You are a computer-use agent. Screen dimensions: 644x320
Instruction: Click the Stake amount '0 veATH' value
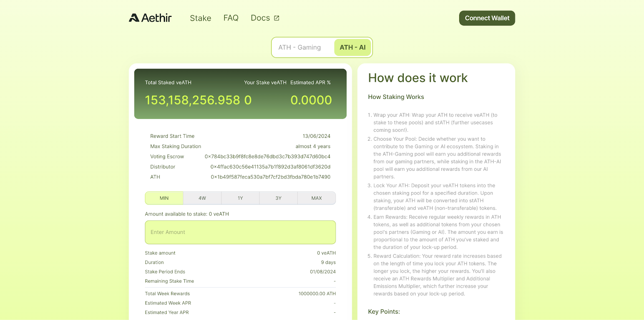[326, 253]
